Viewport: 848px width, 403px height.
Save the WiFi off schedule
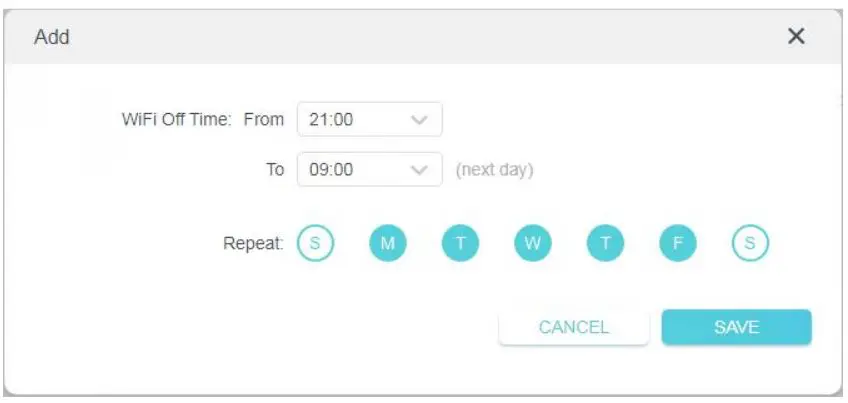click(x=736, y=327)
